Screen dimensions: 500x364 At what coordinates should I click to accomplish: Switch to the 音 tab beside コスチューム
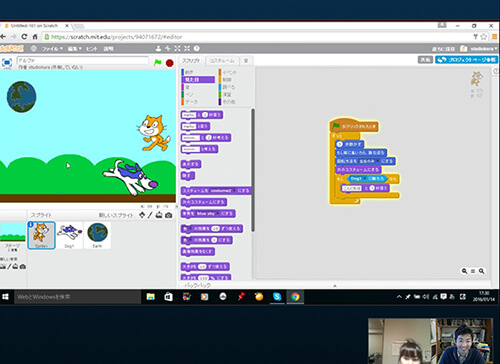[246, 61]
